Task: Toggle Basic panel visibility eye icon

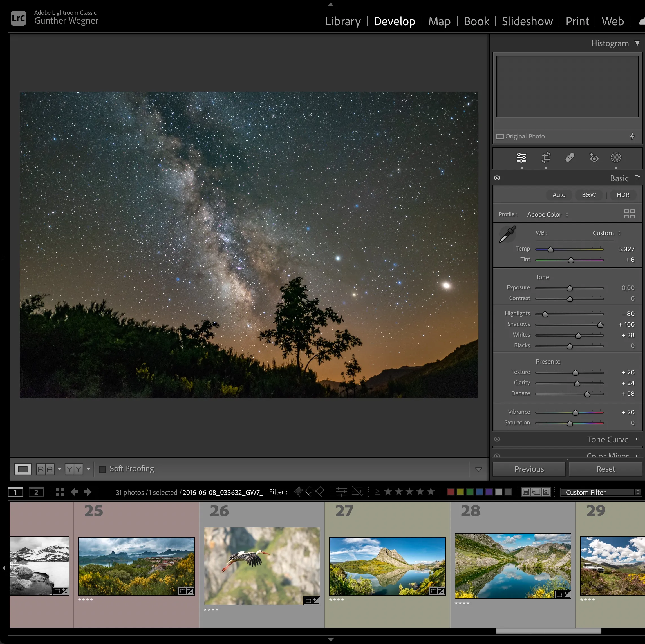Action: tap(497, 178)
